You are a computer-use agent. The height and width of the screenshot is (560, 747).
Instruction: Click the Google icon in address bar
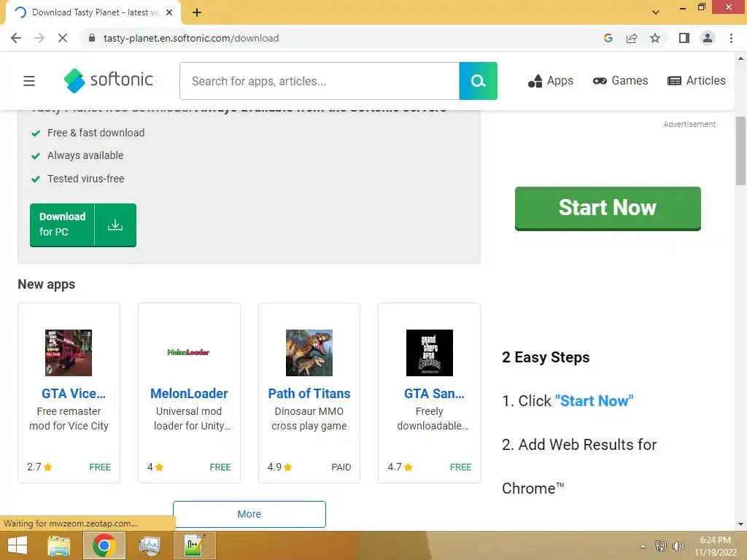[608, 38]
